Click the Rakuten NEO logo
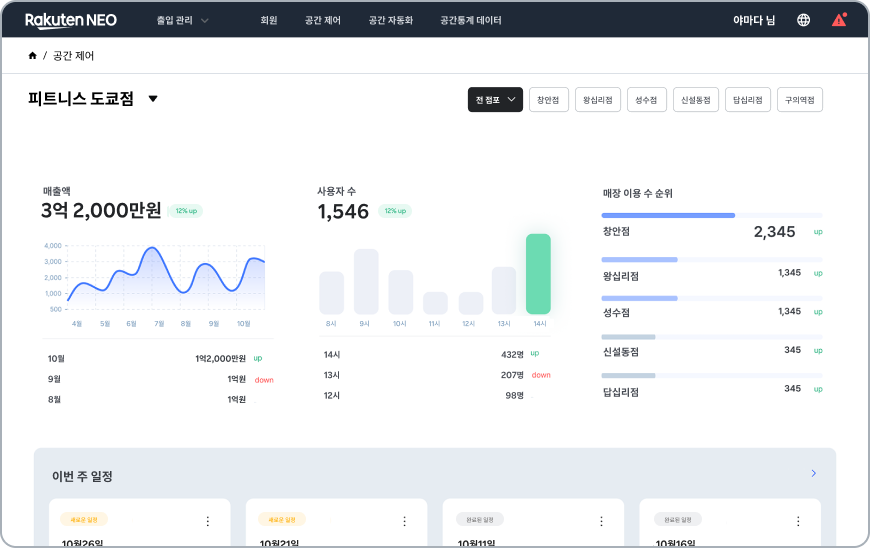The height and width of the screenshot is (548, 870). coord(71,20)
